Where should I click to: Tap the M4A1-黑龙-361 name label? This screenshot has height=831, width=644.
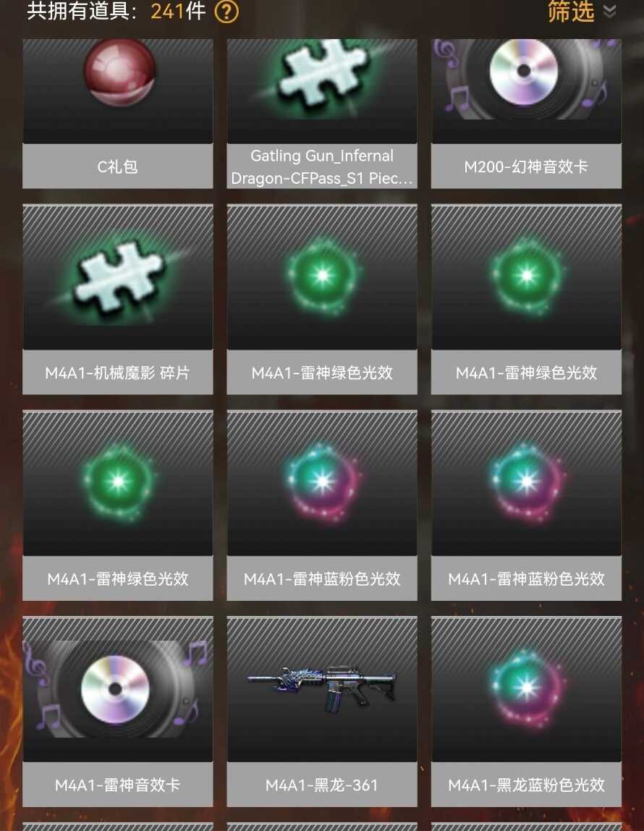[x=322, y=785]
